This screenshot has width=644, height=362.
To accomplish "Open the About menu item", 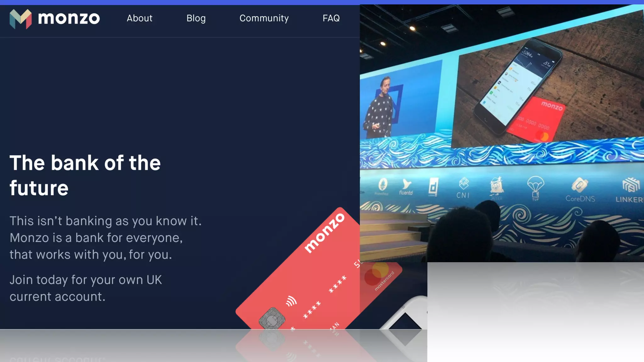I will 139,18.
